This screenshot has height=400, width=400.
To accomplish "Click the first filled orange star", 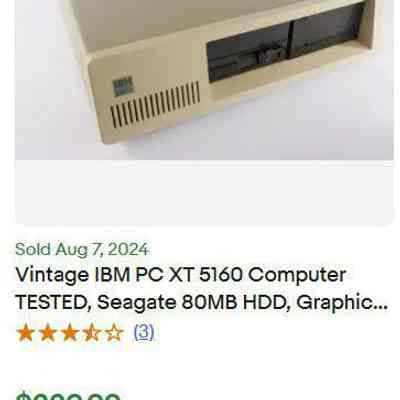I will (25, 333).
